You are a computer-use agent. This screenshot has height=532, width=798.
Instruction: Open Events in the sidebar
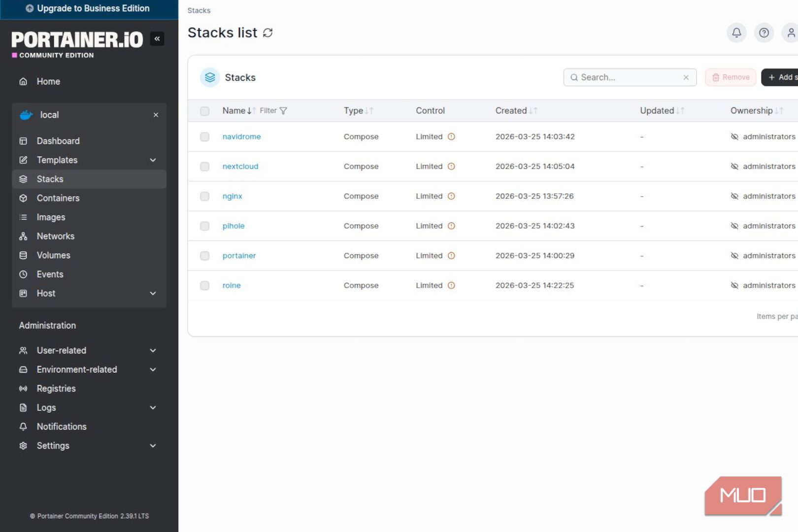click(89, 274)
